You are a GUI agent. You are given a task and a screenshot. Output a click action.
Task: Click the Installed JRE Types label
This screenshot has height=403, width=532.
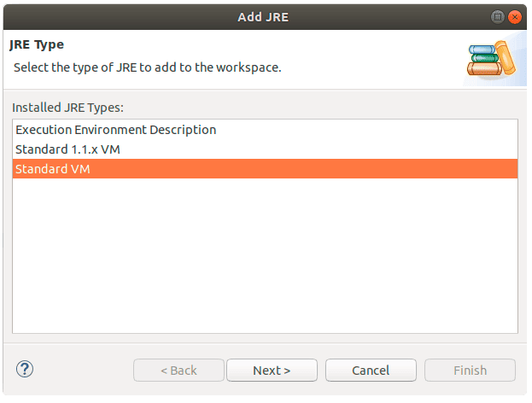(x=67, y=108)
